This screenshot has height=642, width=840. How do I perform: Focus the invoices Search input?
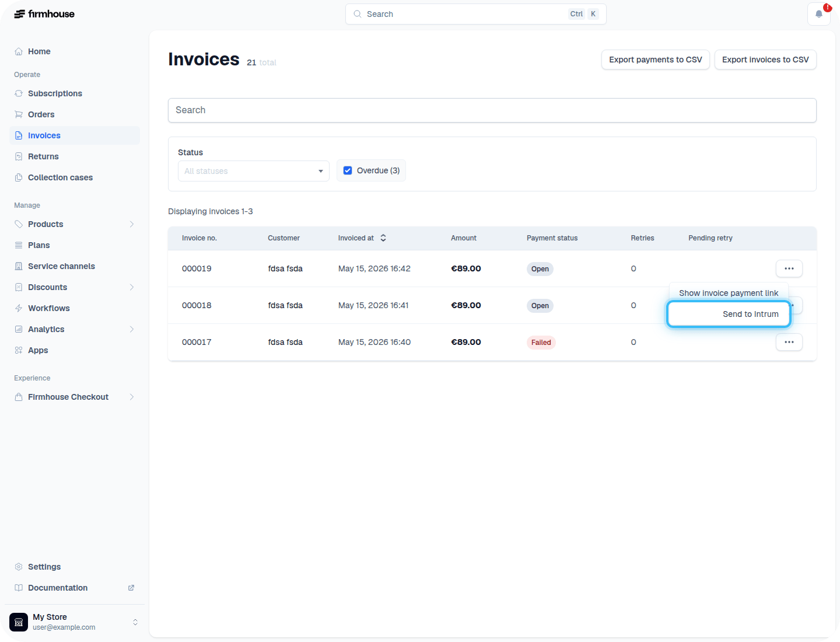coord(492,110)
